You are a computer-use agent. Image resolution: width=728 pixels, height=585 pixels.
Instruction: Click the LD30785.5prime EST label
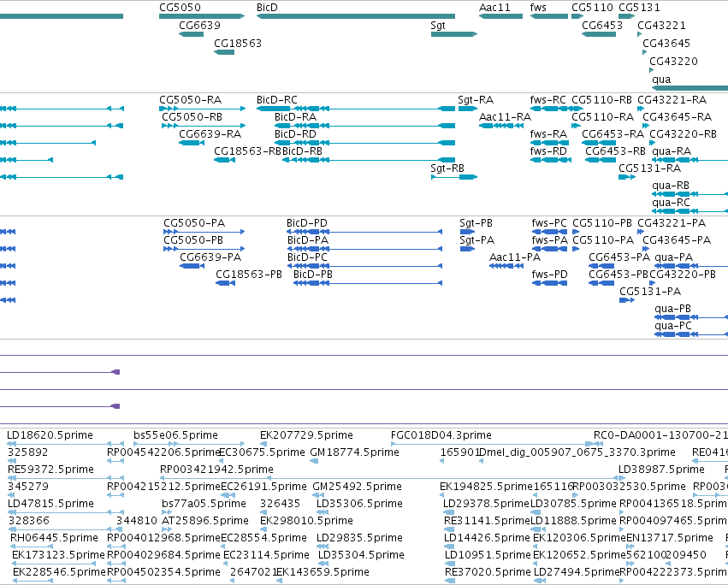[x=573, y=504]
